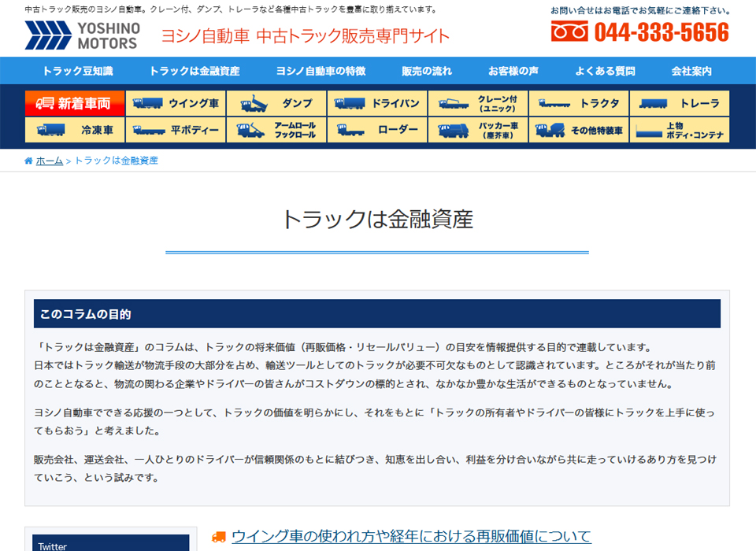This screenshot has width=756, height=551.
Task: Click the ホーム breadcrumb link
Action: tap(50, 160)
